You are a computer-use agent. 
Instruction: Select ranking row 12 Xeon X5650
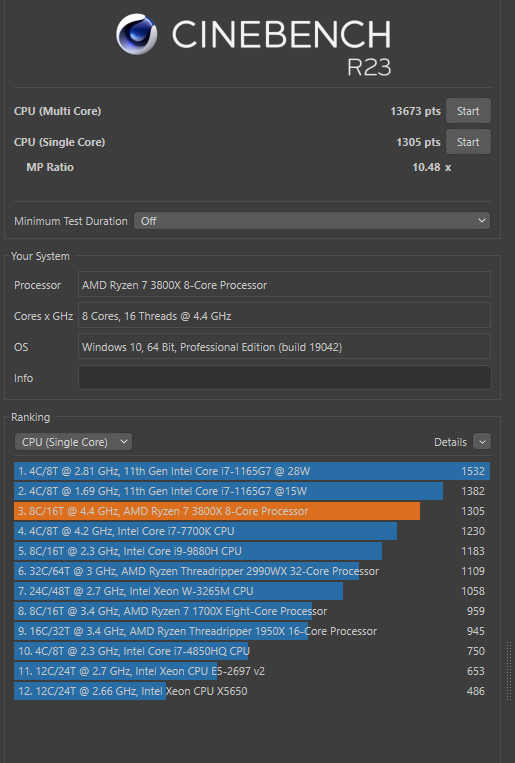point(252,691)
